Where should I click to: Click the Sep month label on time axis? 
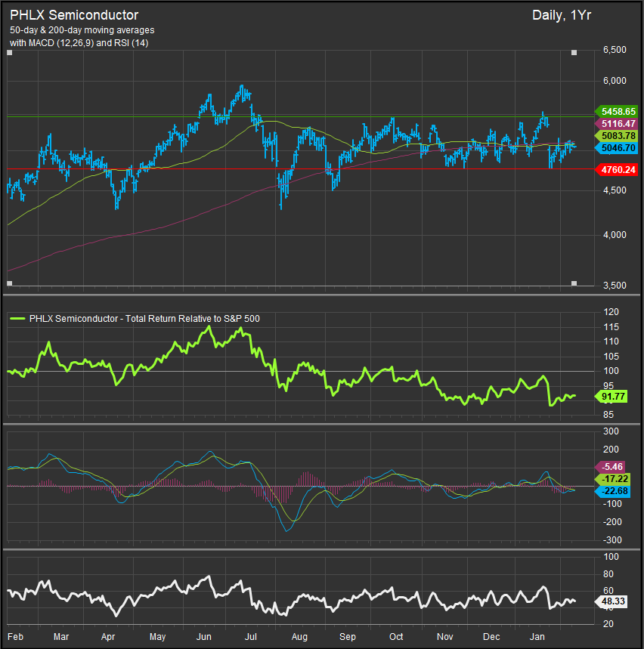pos(348,637)
